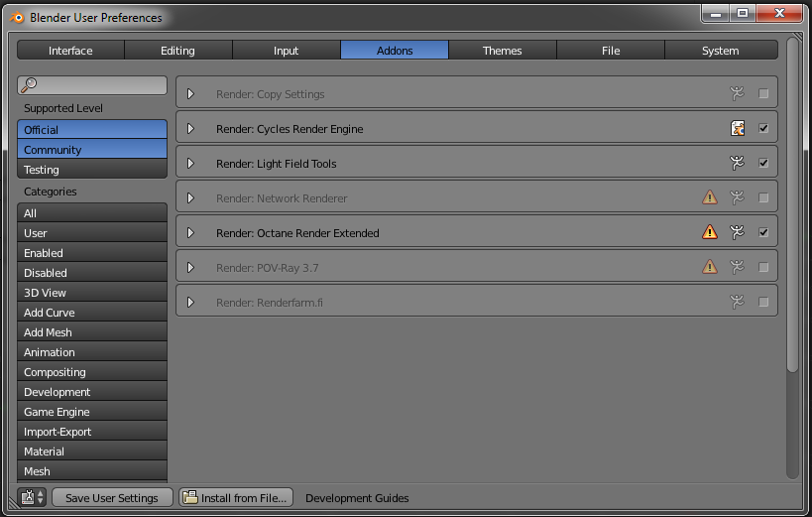This screenshot has height=517, width=812.
Task: Click the Light Field Tools community icon
Action: click(x=737, y=163)
